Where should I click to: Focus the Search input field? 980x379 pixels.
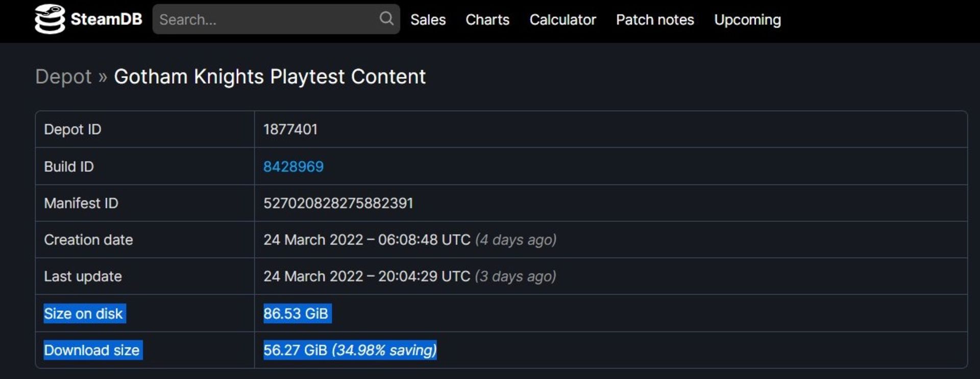click(x=266, y=19)
